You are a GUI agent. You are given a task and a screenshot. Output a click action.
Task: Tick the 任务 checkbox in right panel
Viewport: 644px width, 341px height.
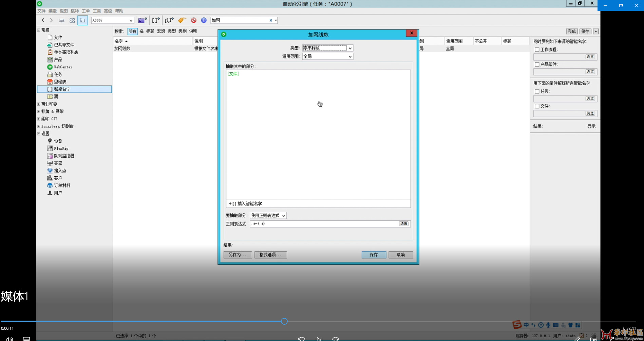tap(537, 91)
